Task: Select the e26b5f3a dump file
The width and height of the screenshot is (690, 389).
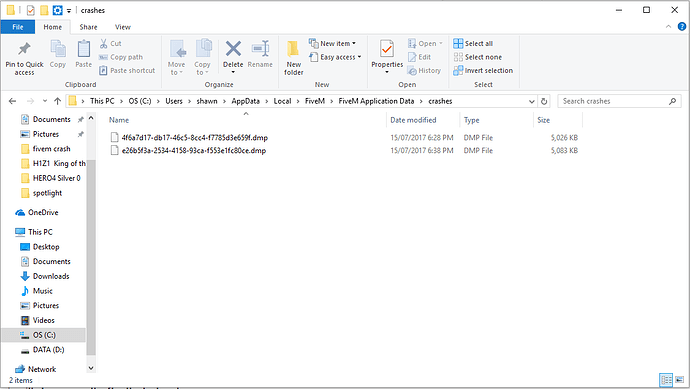Action: point(194,150)
